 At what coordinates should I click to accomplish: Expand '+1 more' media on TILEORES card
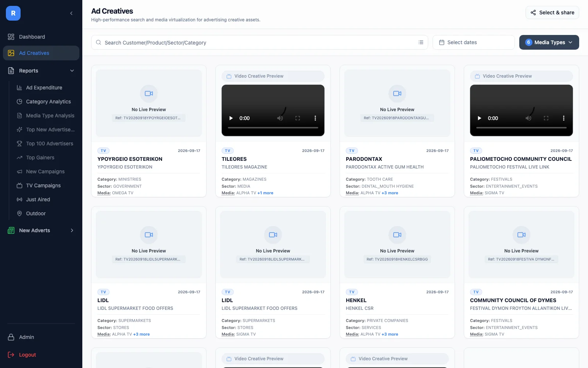(265, 193)
